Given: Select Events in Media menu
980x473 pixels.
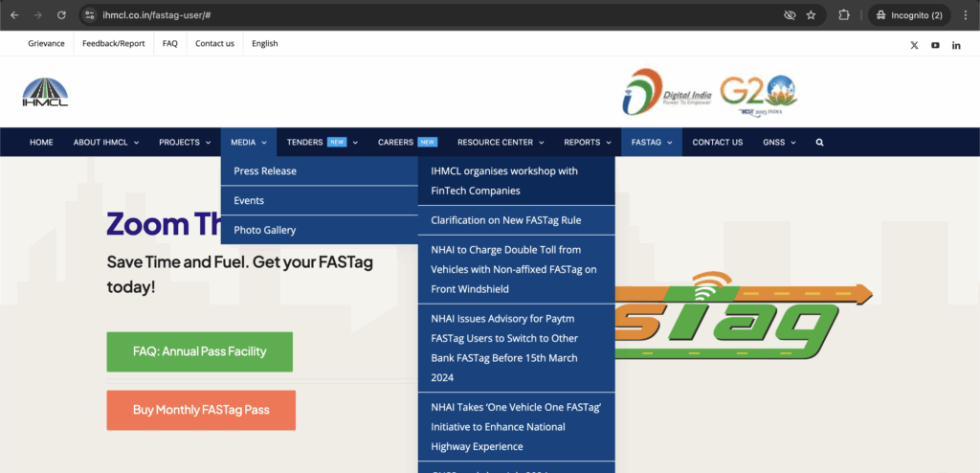Looking at the screenshot, I should click(x=320, y=200).
